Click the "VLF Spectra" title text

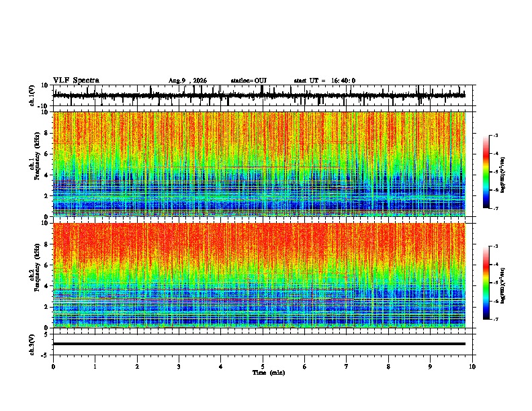[76, 81]
